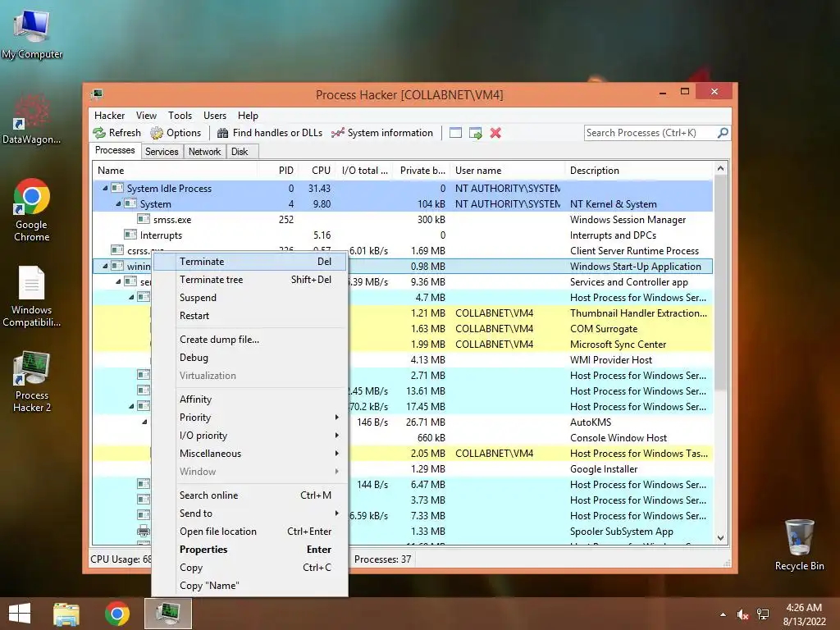This screenshot has width=840, height=630.
Task: Click the Windows Start button
Action: 20,614
